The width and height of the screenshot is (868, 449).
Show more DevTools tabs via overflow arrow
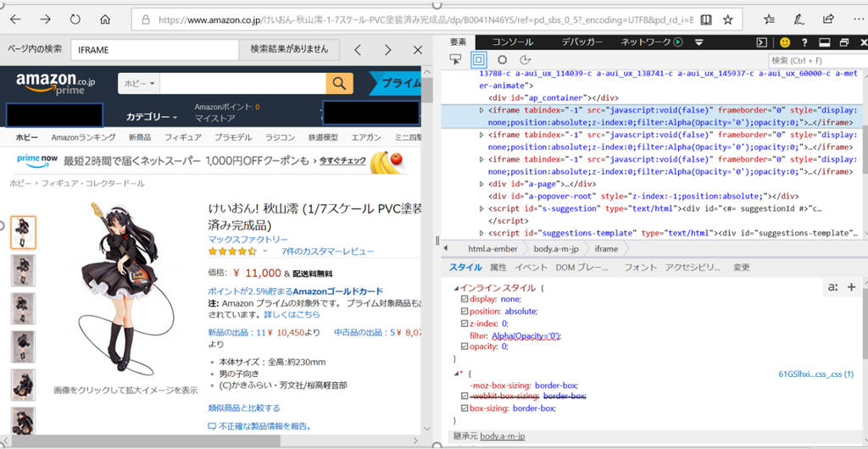tap(699, 42)
